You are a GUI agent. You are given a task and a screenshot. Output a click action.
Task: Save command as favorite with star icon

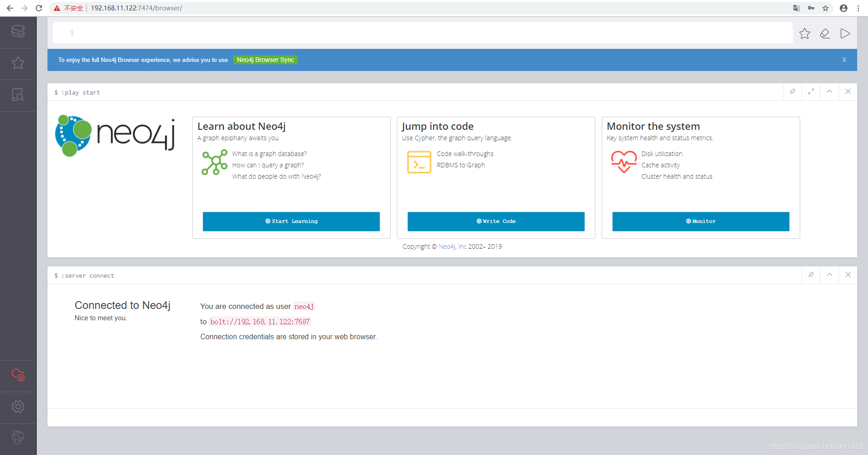coord(805,33)
